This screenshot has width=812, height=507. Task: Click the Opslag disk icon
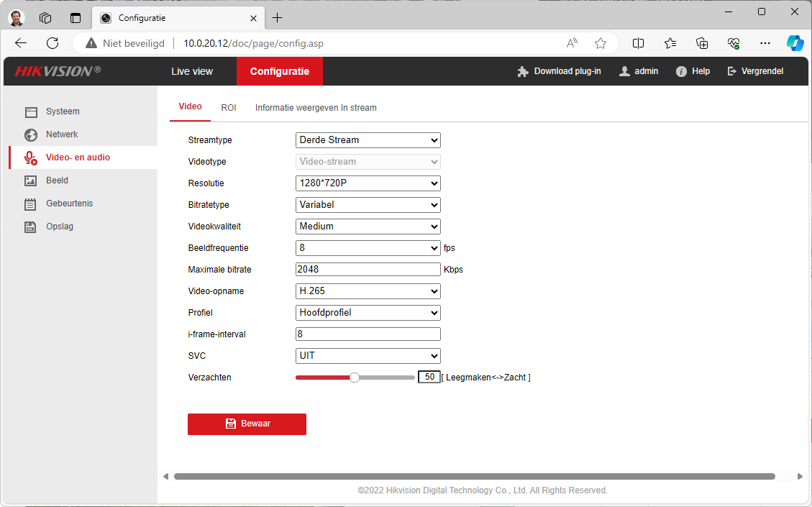pyautogui.click(x=31, y=227)
